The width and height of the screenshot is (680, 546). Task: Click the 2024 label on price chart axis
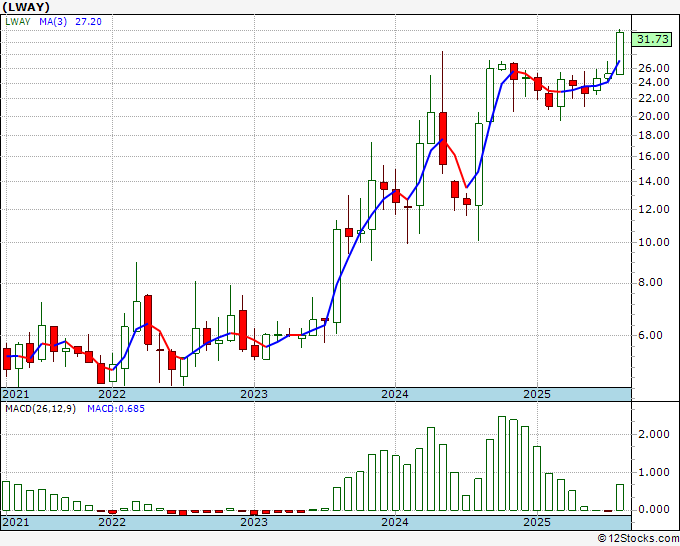click(395, 394)
